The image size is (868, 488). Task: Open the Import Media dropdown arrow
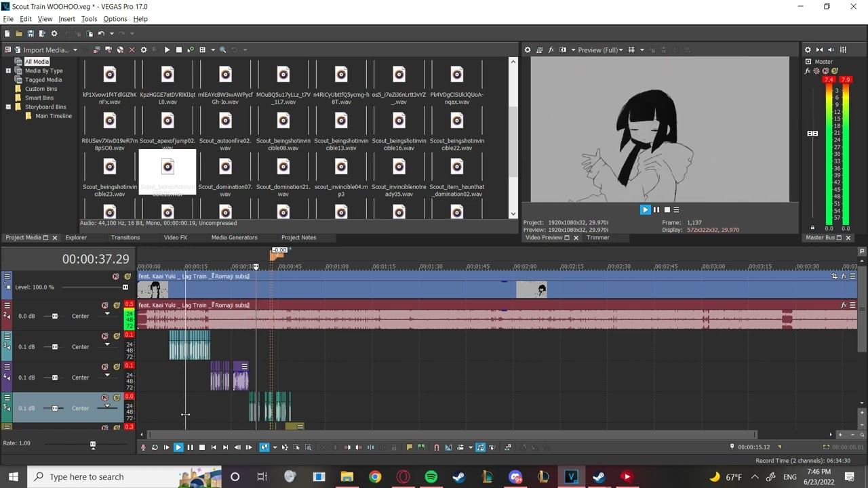coord(75,49)
